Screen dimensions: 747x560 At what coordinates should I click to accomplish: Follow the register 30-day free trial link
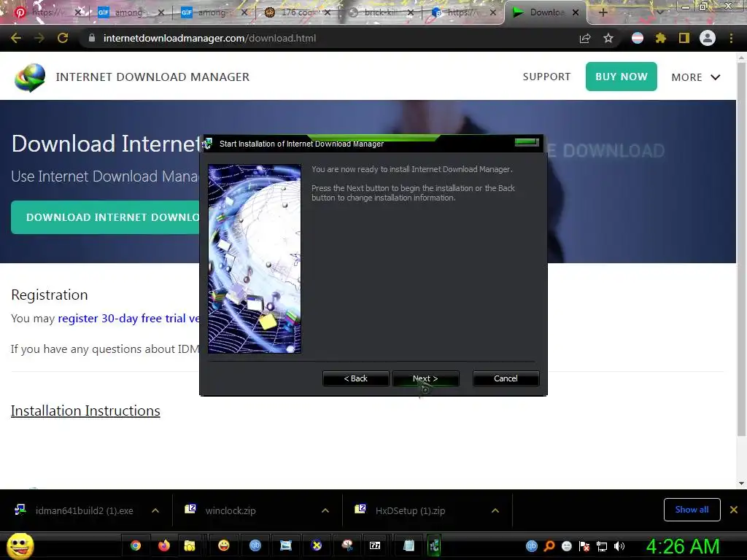click(x=128, y=318)
